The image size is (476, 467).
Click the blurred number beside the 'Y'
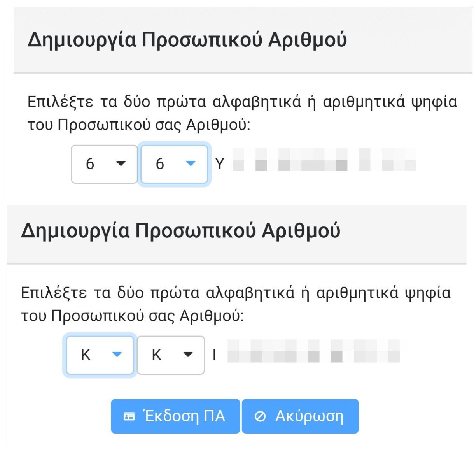coord(325,160)
